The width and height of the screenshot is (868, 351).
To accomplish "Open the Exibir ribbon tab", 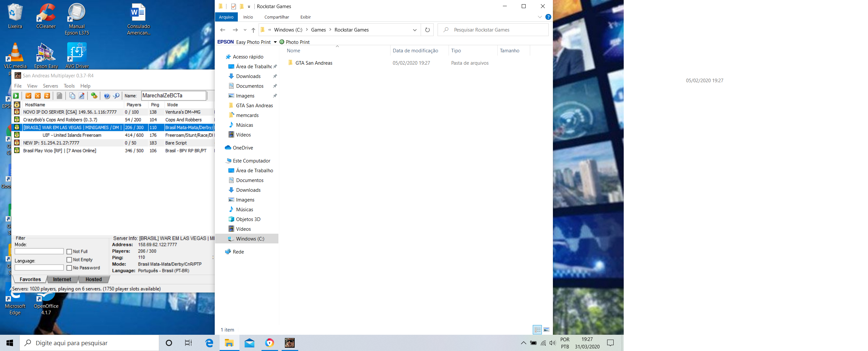I will coord(305,17).
